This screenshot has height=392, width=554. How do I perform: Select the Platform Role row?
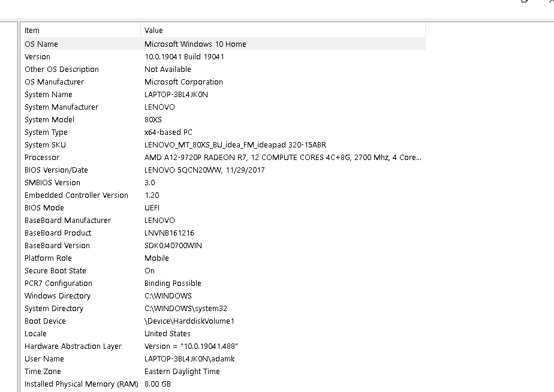[x=224, y=258]
